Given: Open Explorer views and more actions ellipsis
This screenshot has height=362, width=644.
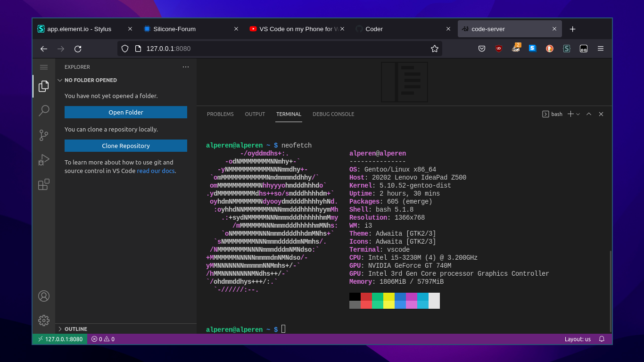Looking at the screenshot, I should [x=186, y=67].
